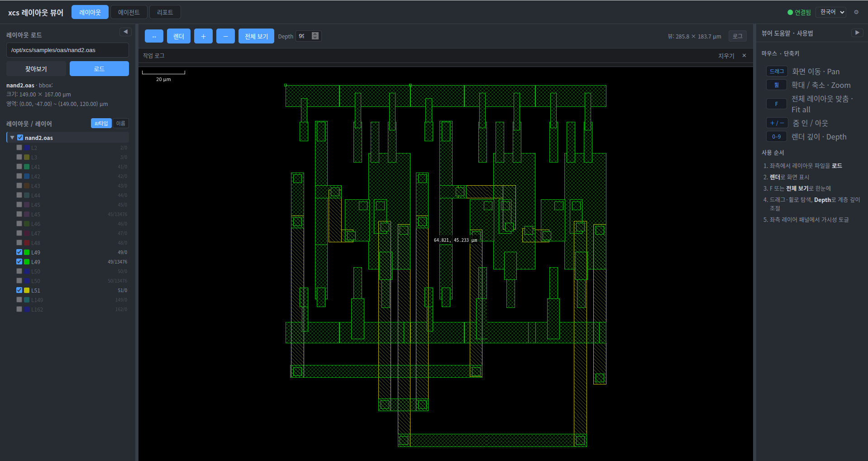
Task: Switch to the 리포트 tab
Action: pos(165,12)
